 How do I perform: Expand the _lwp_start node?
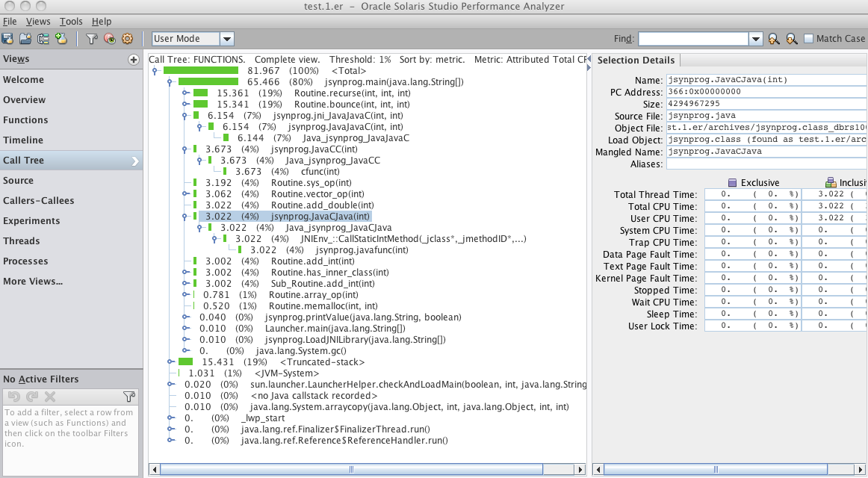click(170, 418)
